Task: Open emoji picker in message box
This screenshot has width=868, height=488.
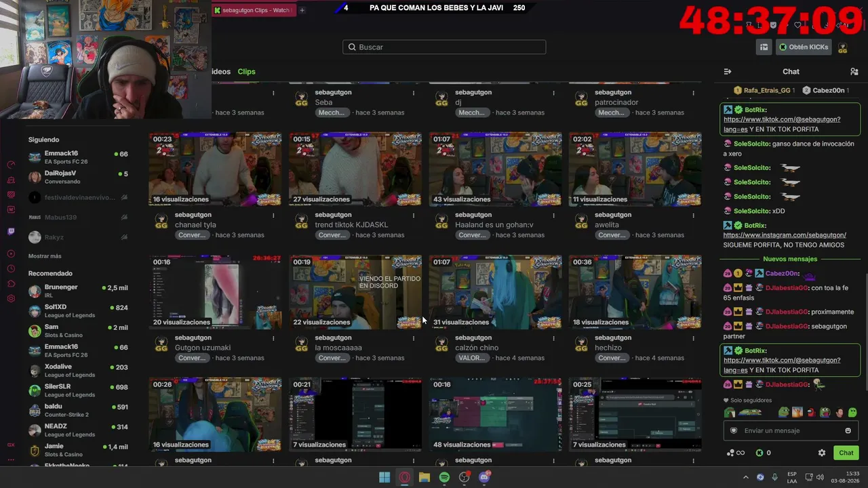Action: point(848,430)
